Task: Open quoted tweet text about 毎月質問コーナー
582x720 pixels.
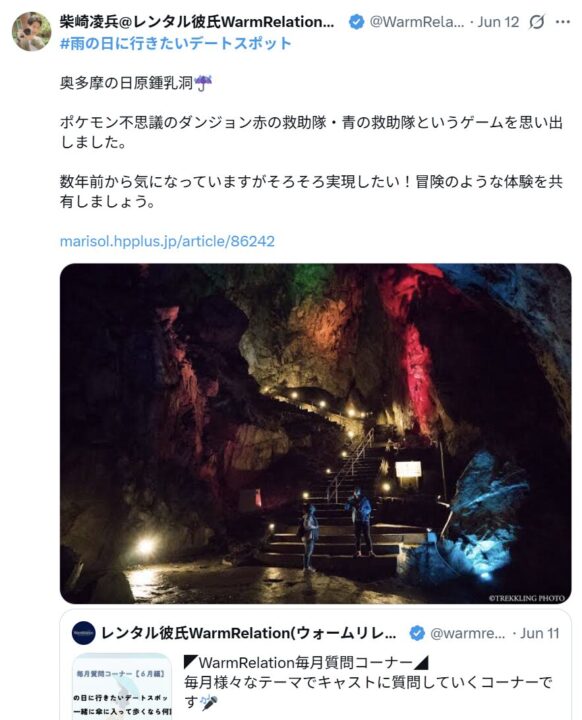Action: tap(368, 682)
